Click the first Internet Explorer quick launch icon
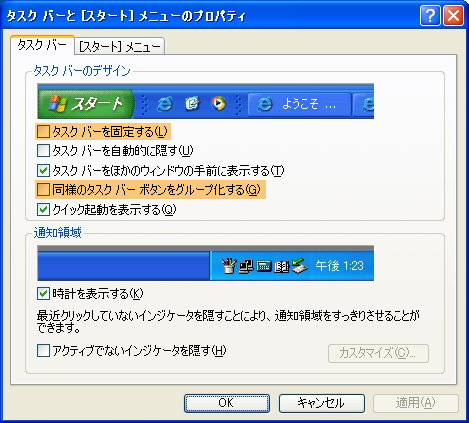469x423 pixels. point(165,104)
